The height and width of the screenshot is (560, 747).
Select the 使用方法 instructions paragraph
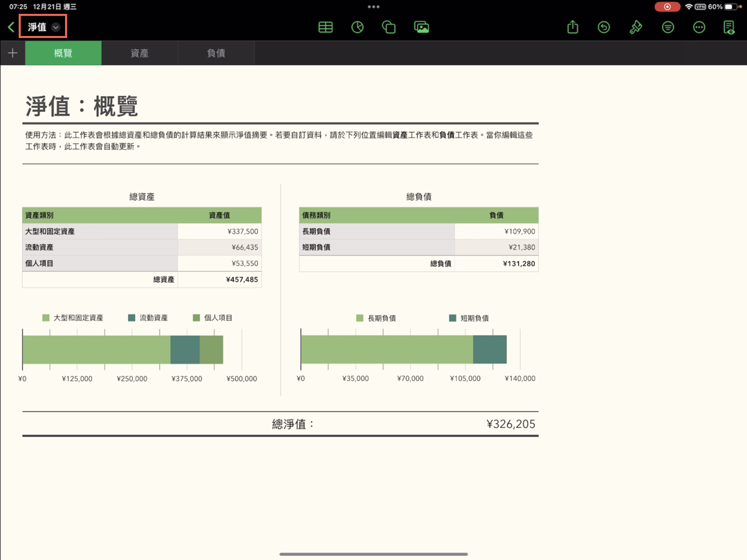279,140
